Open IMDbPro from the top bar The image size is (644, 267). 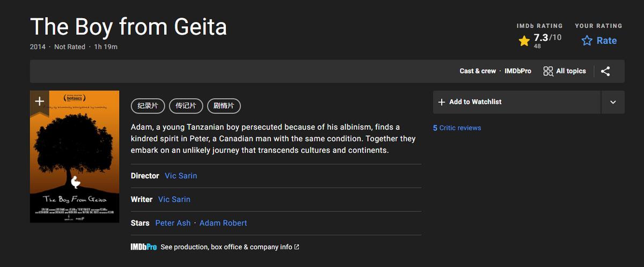(x=518, y=71)
